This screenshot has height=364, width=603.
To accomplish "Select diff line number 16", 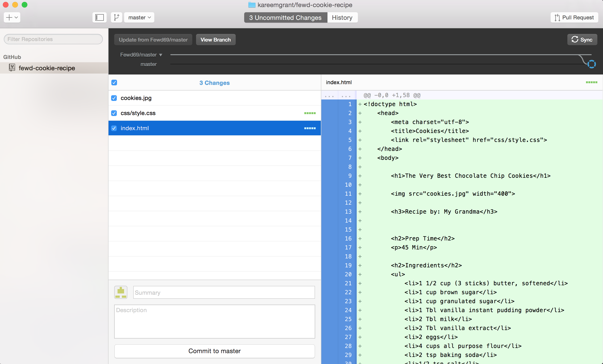I will 348,239.
